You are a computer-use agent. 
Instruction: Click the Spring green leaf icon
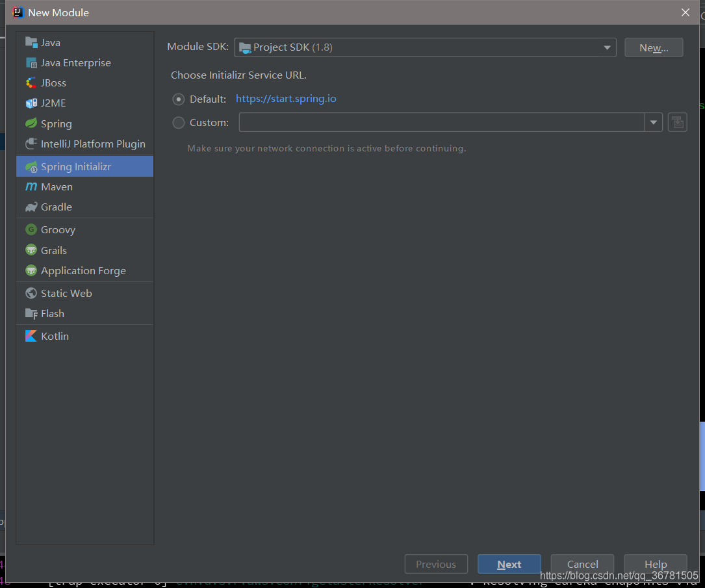31,123
